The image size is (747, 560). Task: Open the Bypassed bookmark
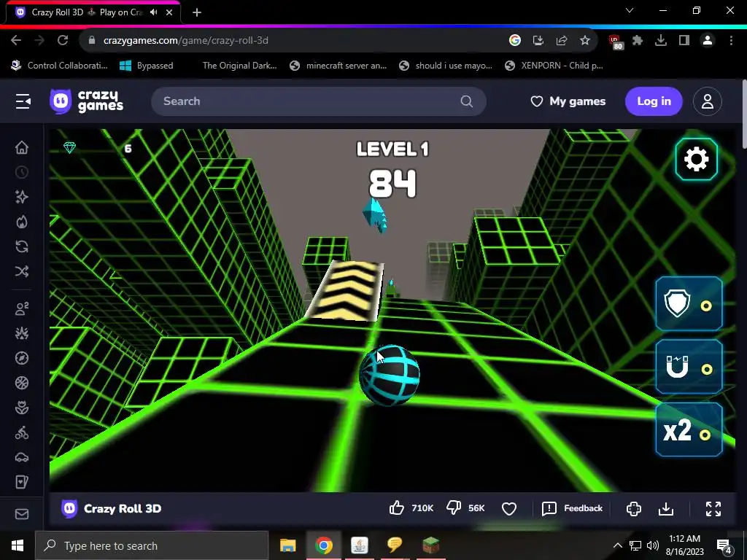[146, 66]
